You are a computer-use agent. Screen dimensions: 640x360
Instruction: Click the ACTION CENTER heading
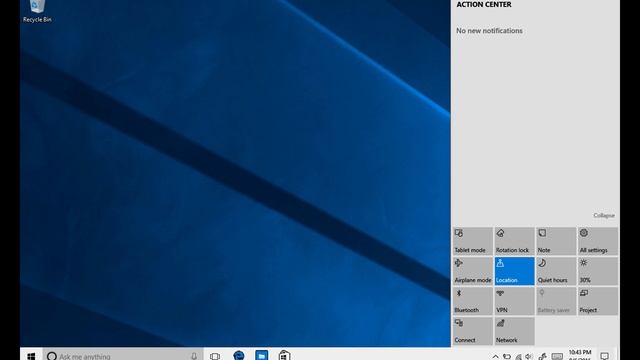[x=484, y=4]
